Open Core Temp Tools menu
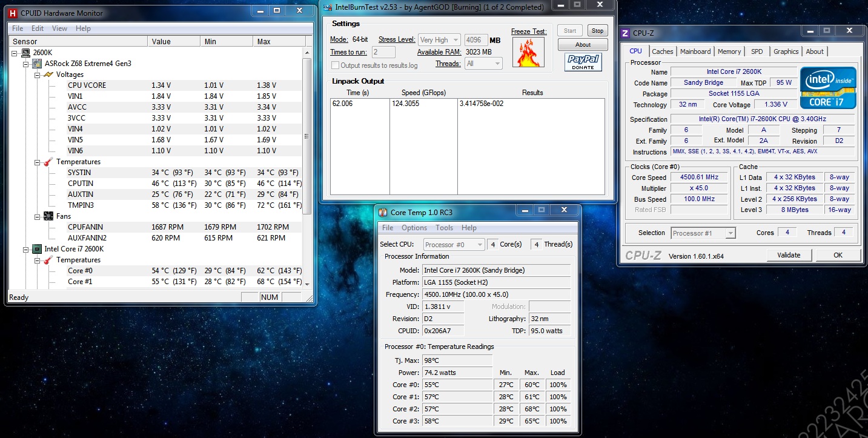 [444, 228]
